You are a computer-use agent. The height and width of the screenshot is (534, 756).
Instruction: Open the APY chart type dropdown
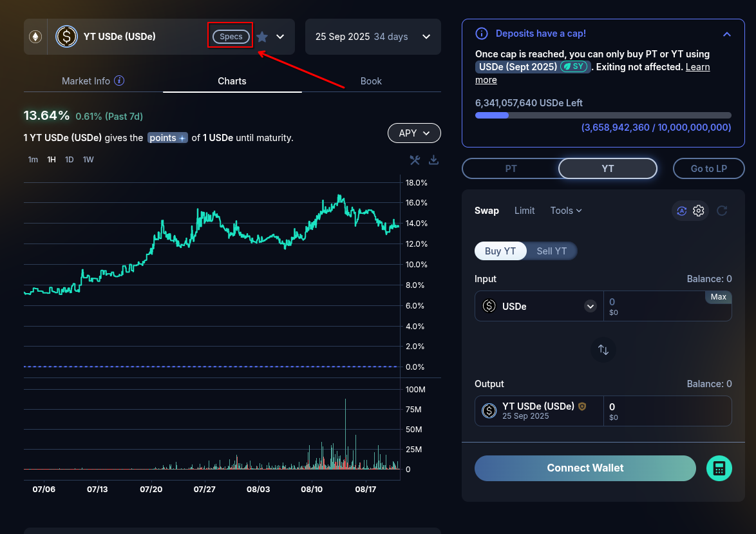point(414,133)
